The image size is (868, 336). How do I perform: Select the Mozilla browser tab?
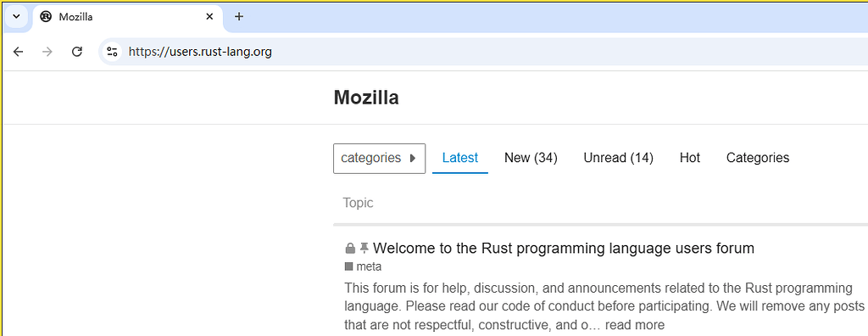[127, 17]
